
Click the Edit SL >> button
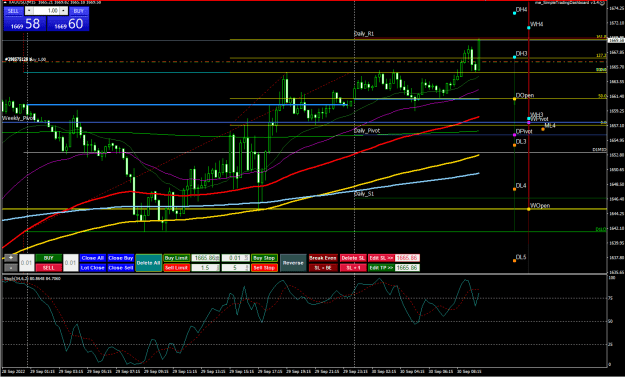[381, 258]
